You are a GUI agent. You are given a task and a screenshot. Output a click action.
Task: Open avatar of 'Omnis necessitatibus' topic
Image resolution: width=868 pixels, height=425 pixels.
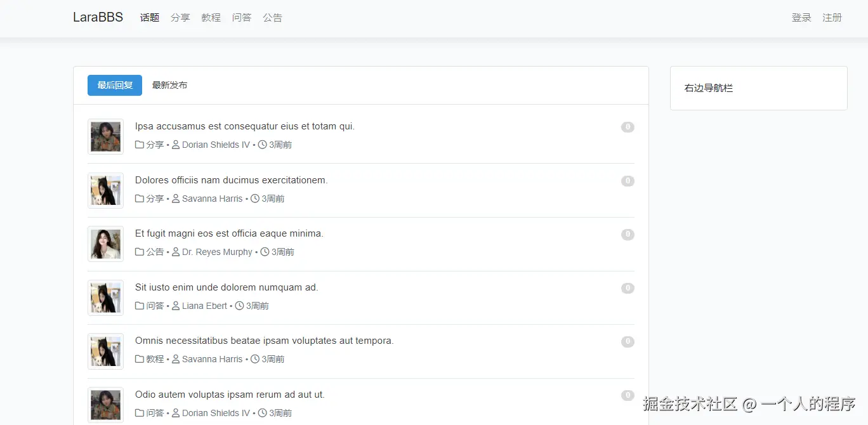pos(105,351)
